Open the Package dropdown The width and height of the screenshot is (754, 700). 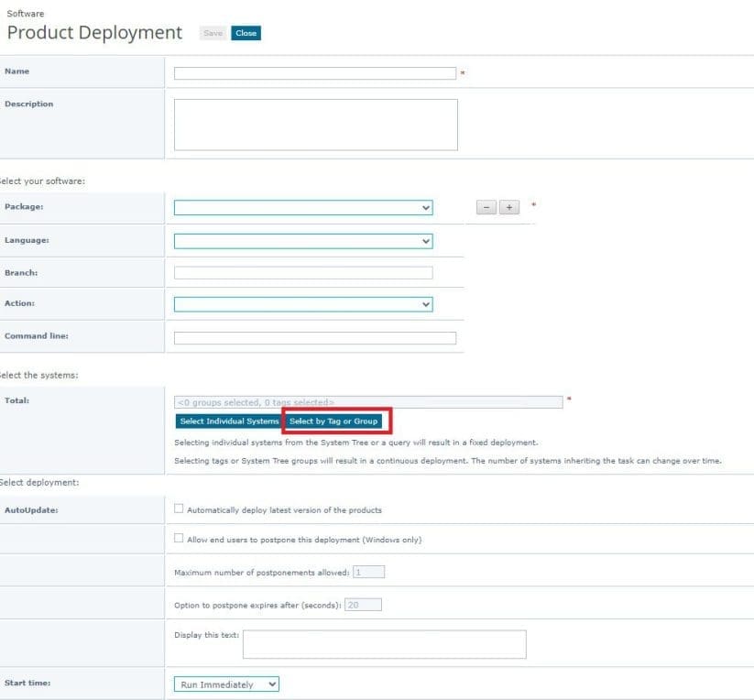click(x=303, y=208)
